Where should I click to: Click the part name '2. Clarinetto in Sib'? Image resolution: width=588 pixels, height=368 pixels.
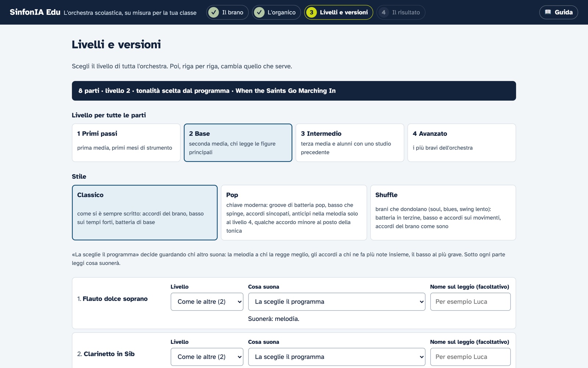[106, 354]
